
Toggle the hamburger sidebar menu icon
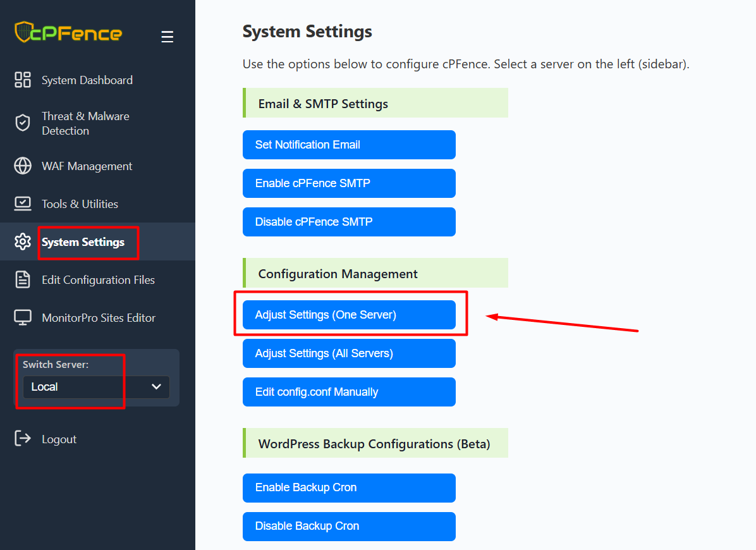(167, 37)
